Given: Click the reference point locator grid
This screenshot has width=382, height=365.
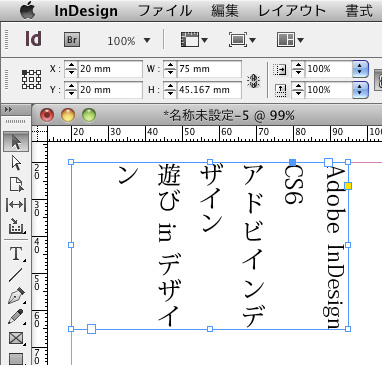Looking at the screenshot, I should [x=32, y=79].
